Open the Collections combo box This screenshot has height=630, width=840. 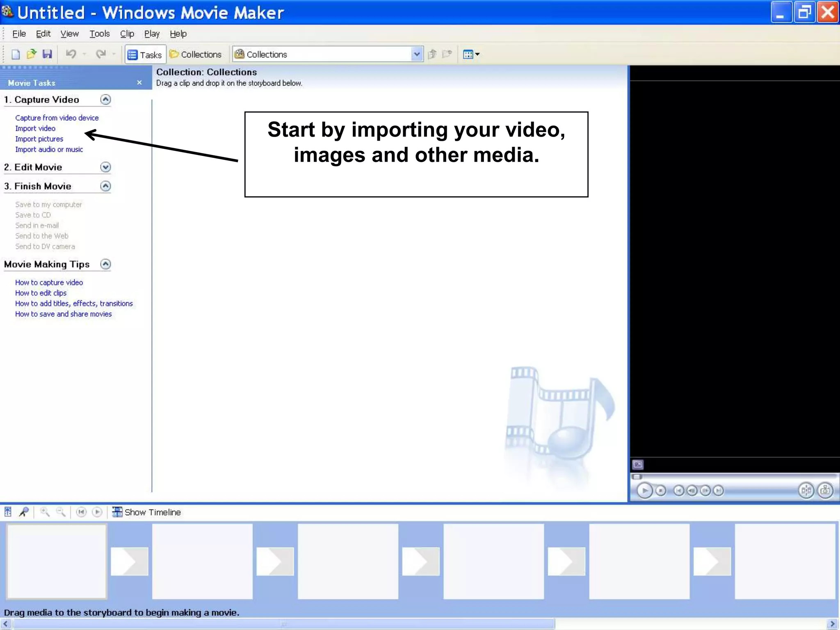pyautogui.click(x=328, y=54)
